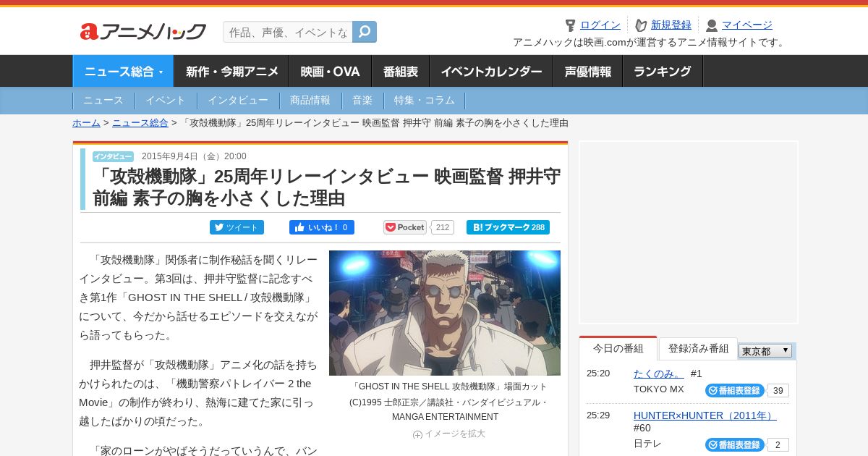Click the article headline text
Screen dimensions: 868x456
tap(326, 187)
